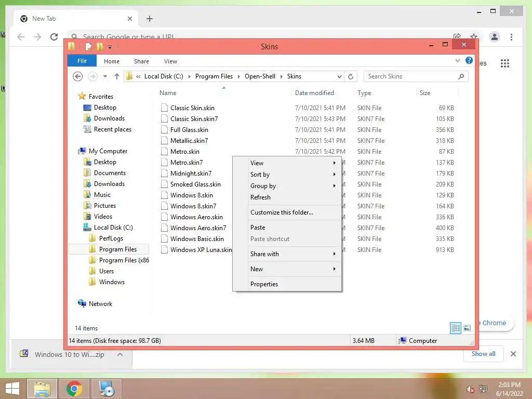The width and height of the screenshot is (532, 399).
Task: Select the Metro.skin file
Action: [x=184, y=151]
